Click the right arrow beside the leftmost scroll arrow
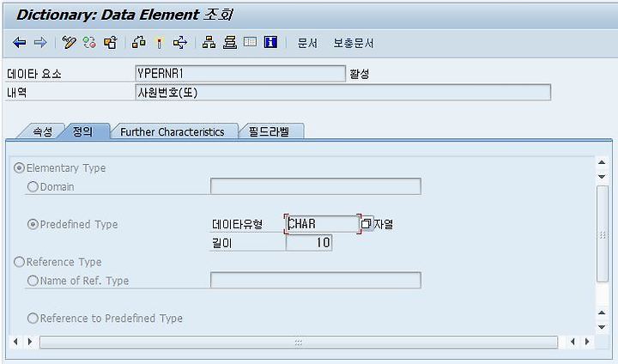Viewport: 618px width, 364px height. [x=30, y=342]
